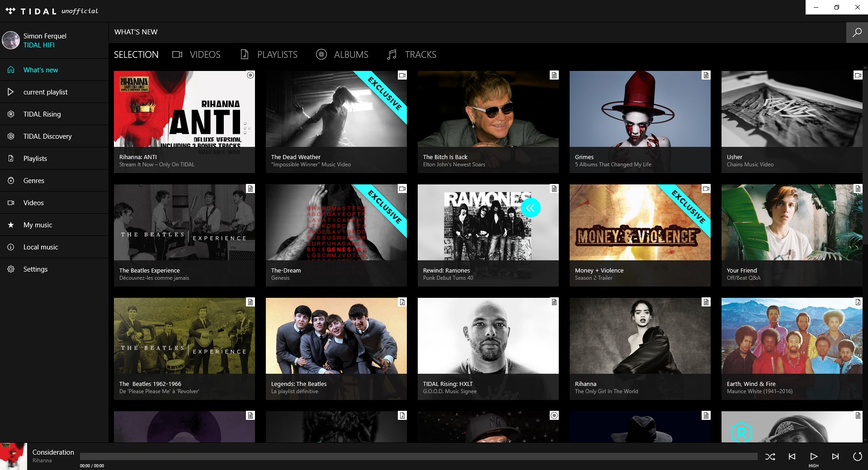868x470 pixels.
Task: Click the Tracks tab music note icon
Action: 392,55
